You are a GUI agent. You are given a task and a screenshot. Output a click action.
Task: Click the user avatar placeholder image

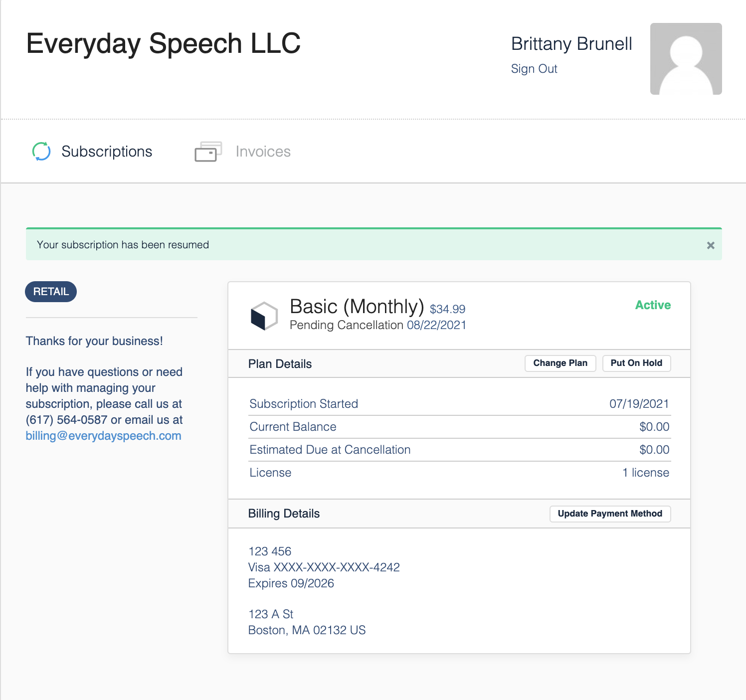tap(686, 59)
